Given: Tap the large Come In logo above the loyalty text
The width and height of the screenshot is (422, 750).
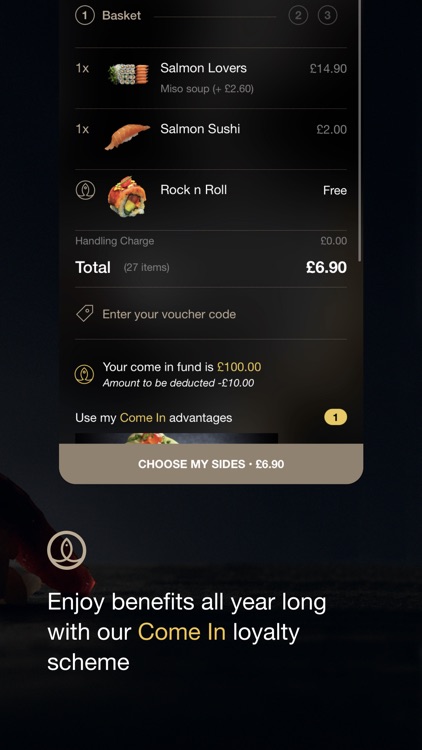Looking at the screenshot, I should [x=67, y=550].
